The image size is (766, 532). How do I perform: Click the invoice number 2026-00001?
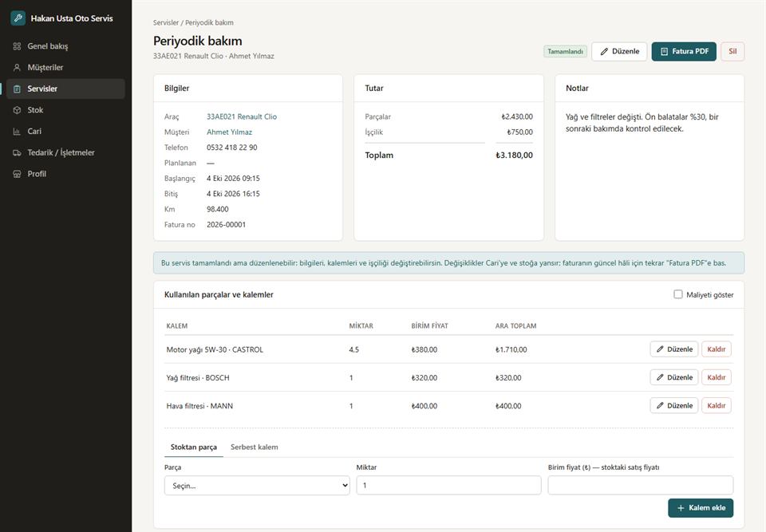tap(226, 225)
